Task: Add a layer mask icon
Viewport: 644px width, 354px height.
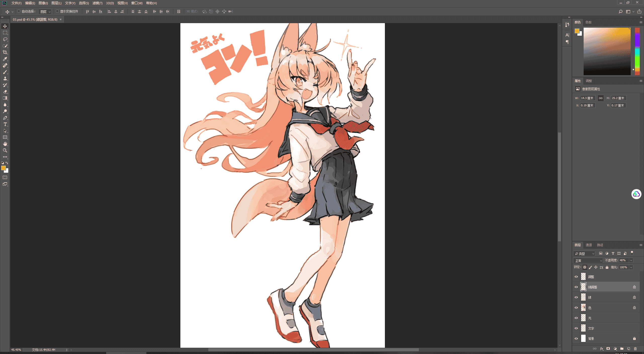Action: [x=608, y=349]
